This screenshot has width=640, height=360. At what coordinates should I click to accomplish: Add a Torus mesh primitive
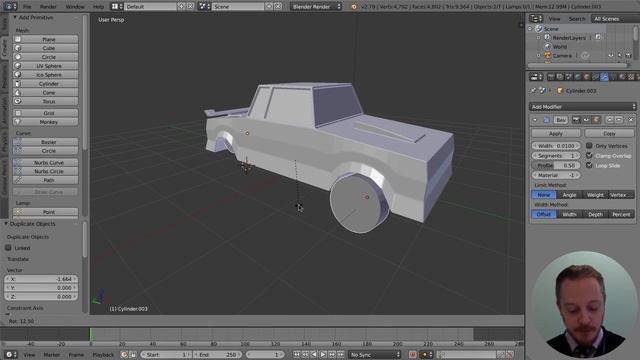tap(45, 101)
